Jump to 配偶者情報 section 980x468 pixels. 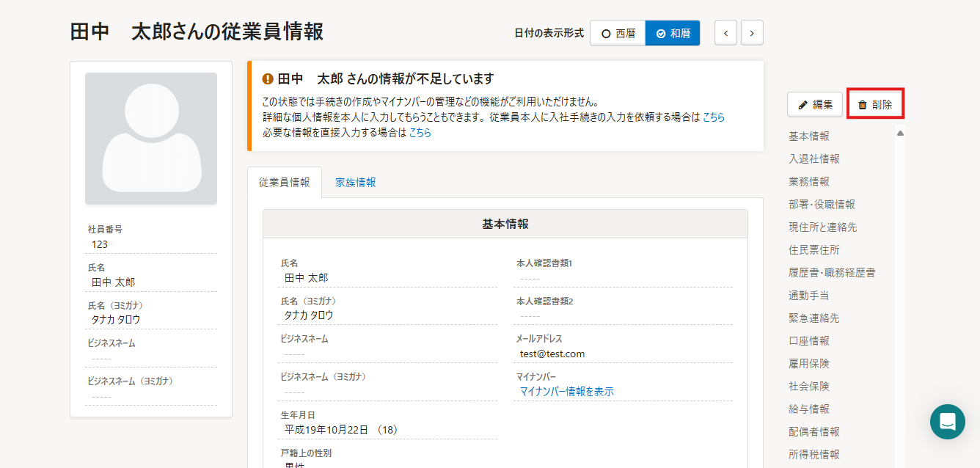[x=814, y=432]
